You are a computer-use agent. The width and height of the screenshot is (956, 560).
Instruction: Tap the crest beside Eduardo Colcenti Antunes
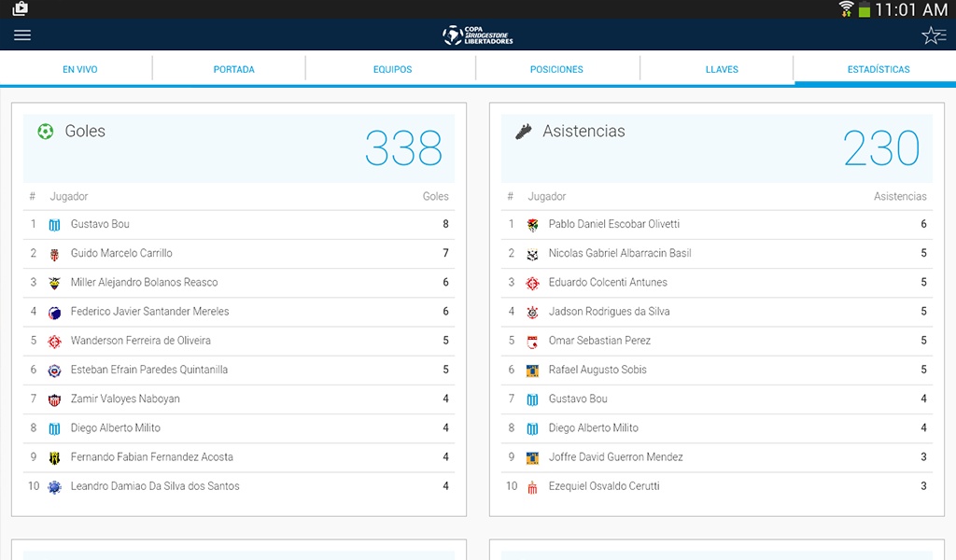tap(532, 283)
